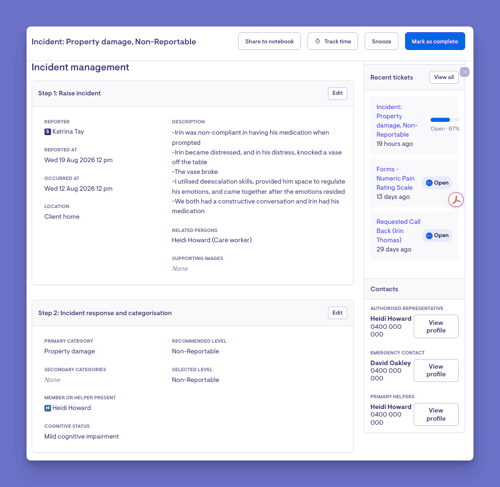Edit Step 2 incident response and categorisation
500x487 pixels.
pyautogui.click(x=337, y=313)
